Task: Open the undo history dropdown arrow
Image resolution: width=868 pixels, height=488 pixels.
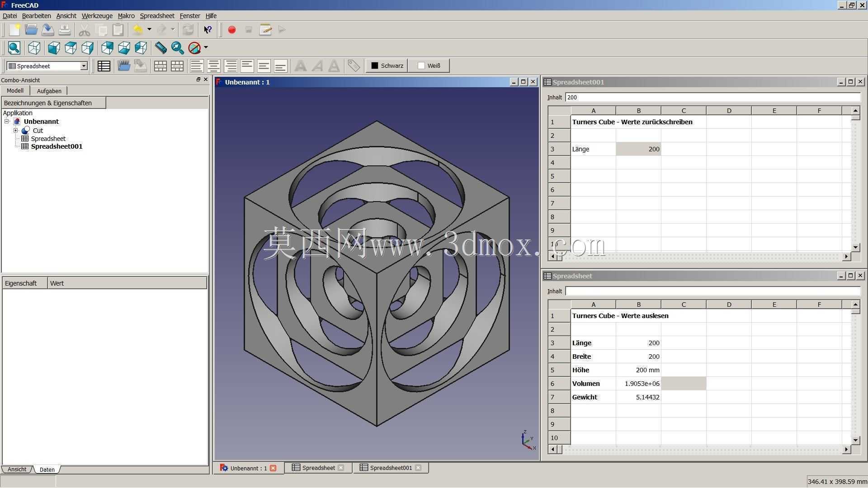Action: [x=149, y=29]
